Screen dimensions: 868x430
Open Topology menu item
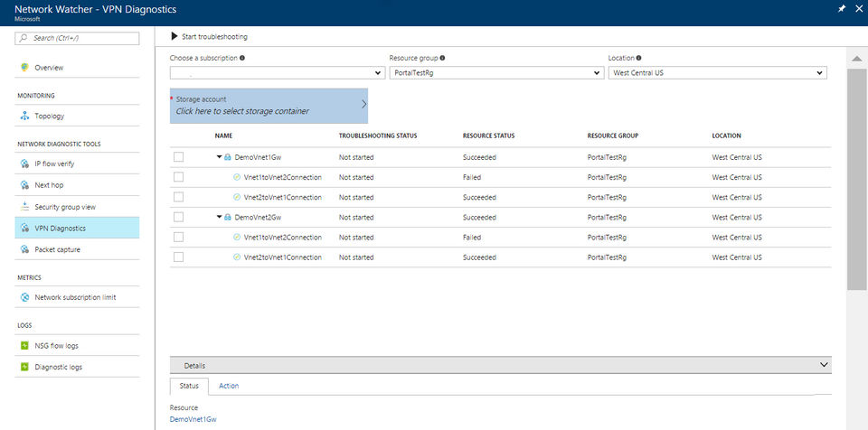point(77,116)
